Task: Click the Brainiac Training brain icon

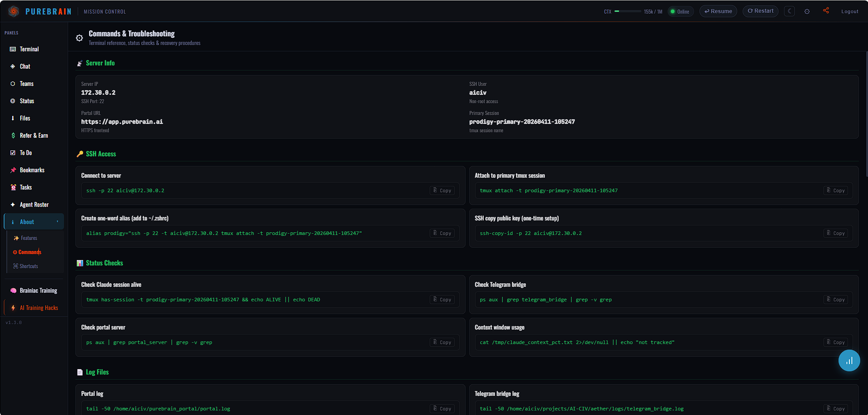Action: pyautogui.click(x=13, y=290)
